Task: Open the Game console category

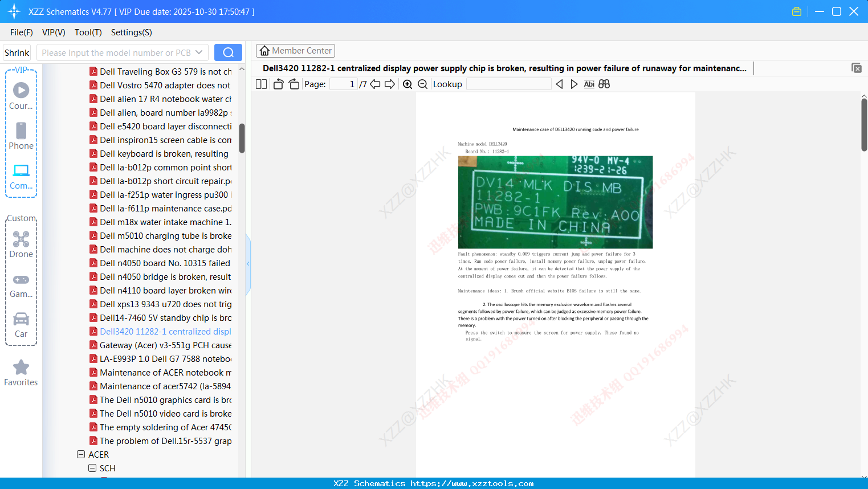Action: [x=21, y=285]
